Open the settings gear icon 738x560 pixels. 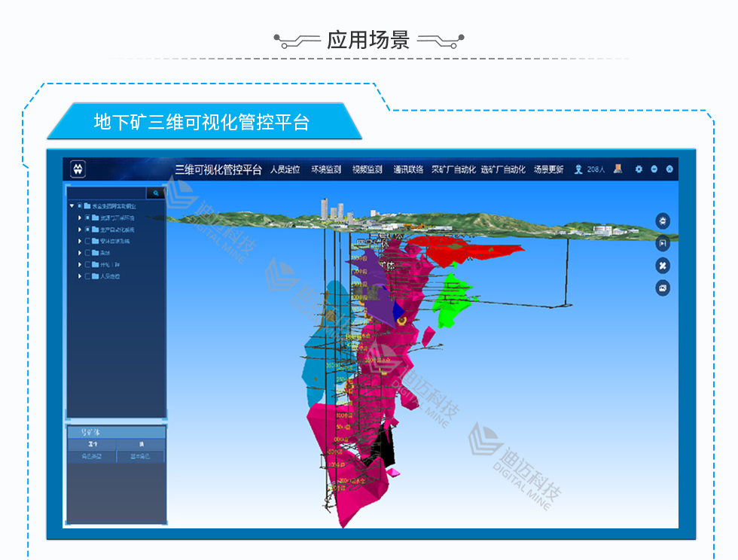tap(639, 169)
